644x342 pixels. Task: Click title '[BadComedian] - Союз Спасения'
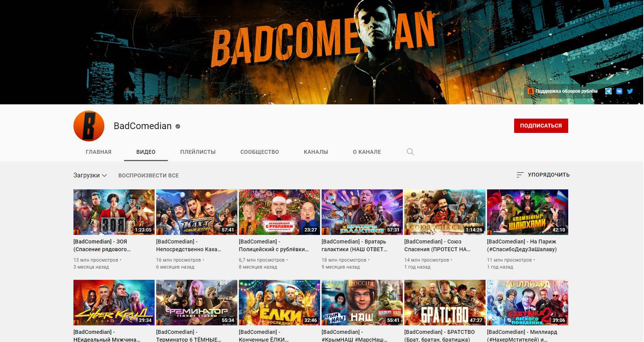438,245
